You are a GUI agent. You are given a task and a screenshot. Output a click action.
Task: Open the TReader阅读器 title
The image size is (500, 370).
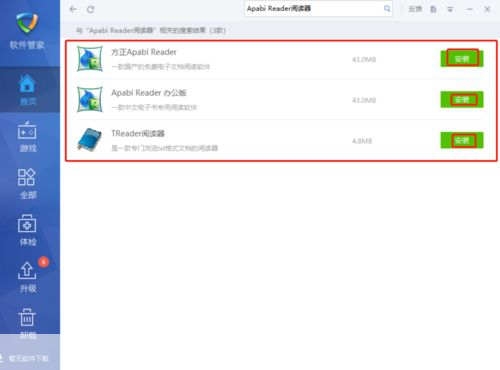pos(138,133)
